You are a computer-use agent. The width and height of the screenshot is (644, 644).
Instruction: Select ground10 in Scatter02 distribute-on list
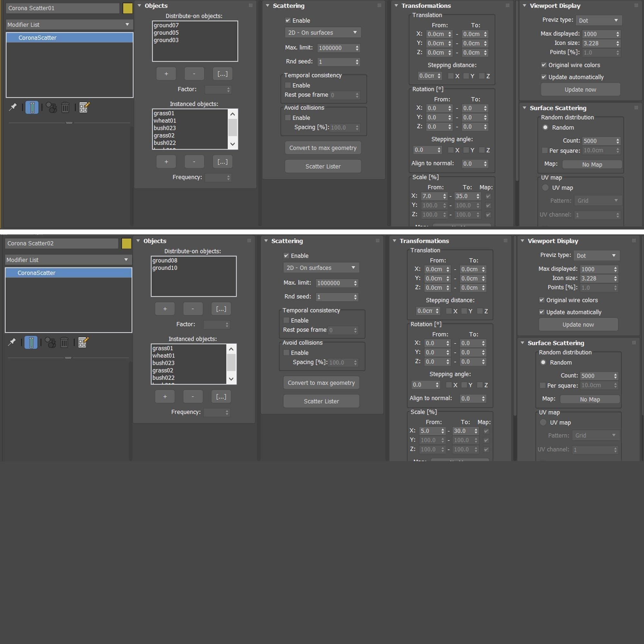(x=165, y=268)
